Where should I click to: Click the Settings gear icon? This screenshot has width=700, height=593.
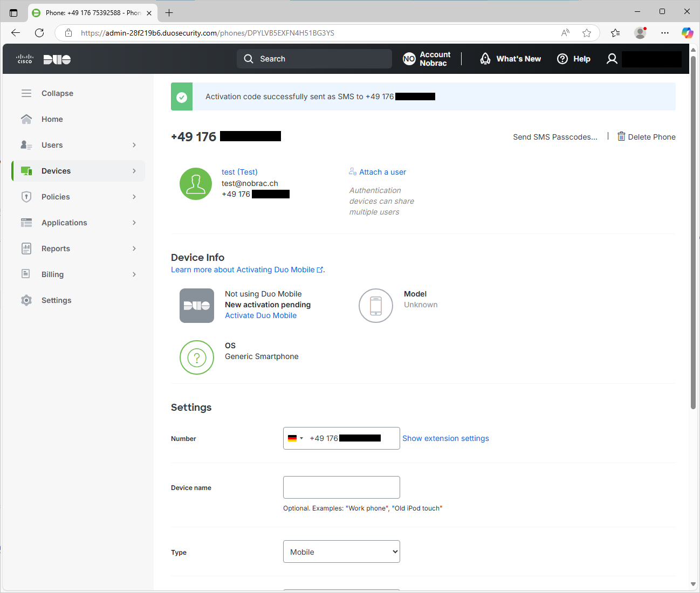[26, 300]
